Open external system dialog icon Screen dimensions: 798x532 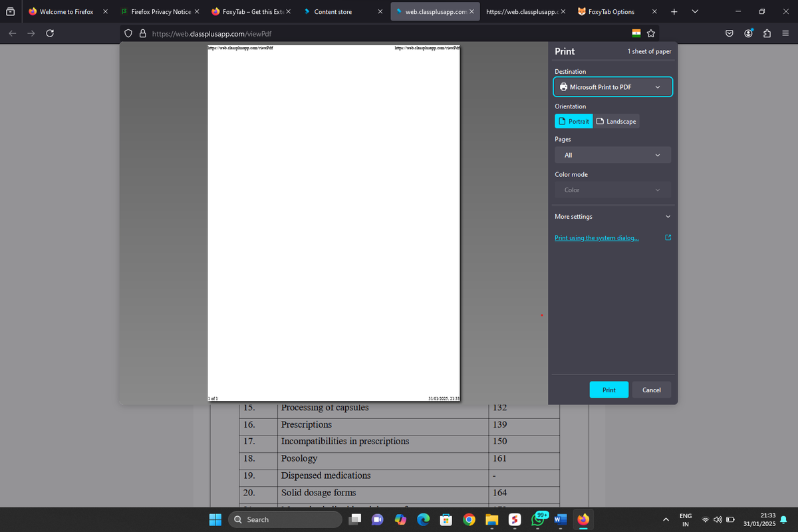668,238
